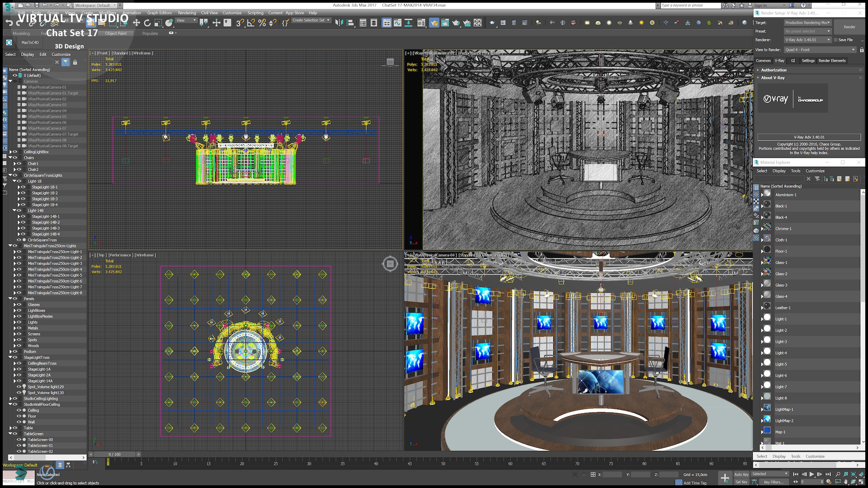Image resolution: width=868 pixels, height=488 pixels.
Task: Toggle visibility of Podium layer
Action: (15, 352)
